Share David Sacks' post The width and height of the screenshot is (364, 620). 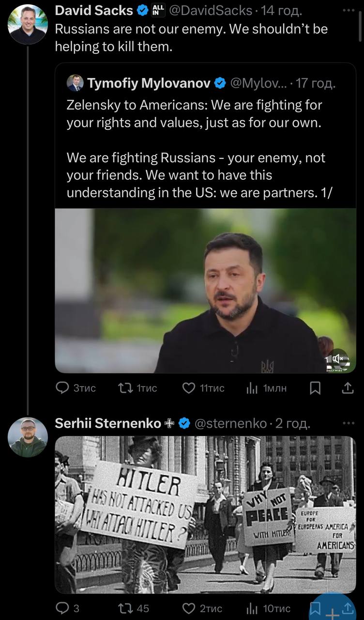[348, 388]
